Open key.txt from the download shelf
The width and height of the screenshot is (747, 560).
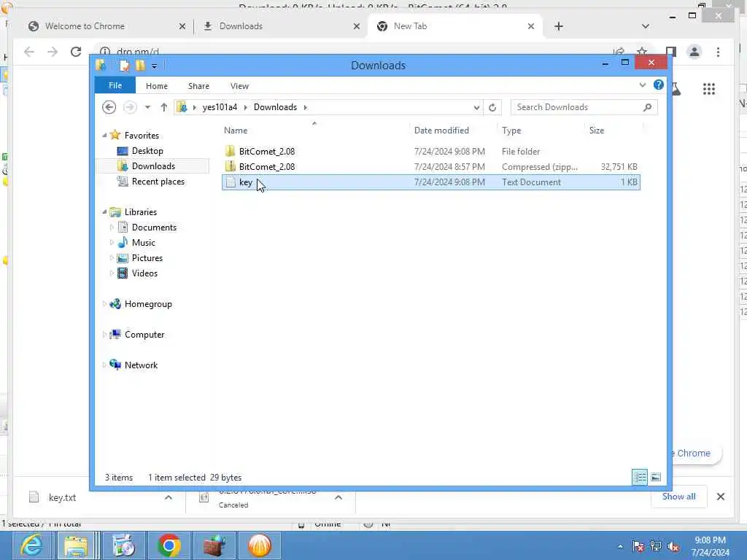pos(62,497)
